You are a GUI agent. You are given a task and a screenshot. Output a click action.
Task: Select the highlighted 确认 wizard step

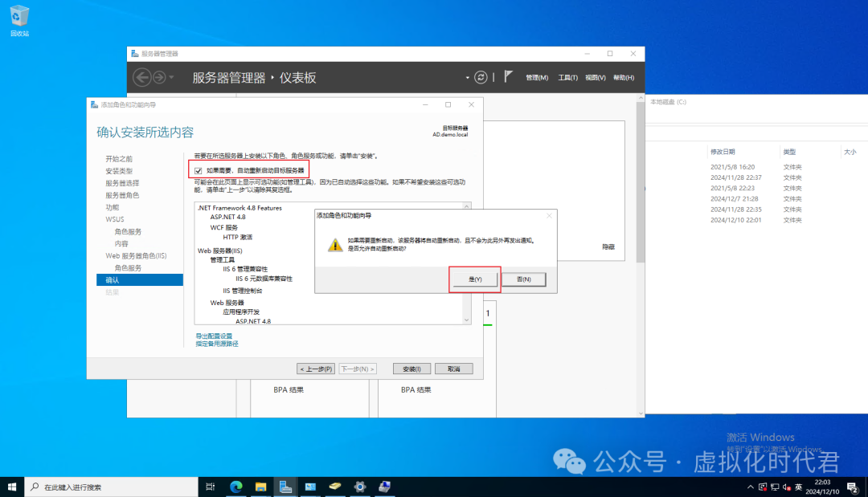coord(140,279)
